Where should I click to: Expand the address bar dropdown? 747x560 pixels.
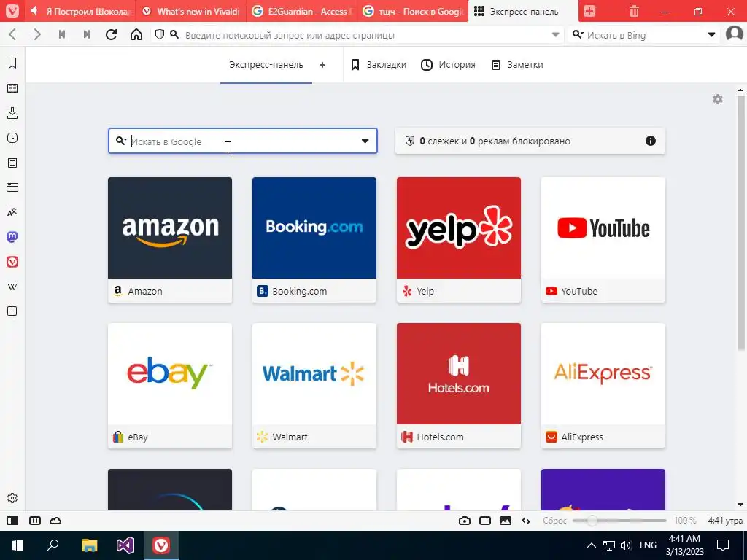point(555,35)
